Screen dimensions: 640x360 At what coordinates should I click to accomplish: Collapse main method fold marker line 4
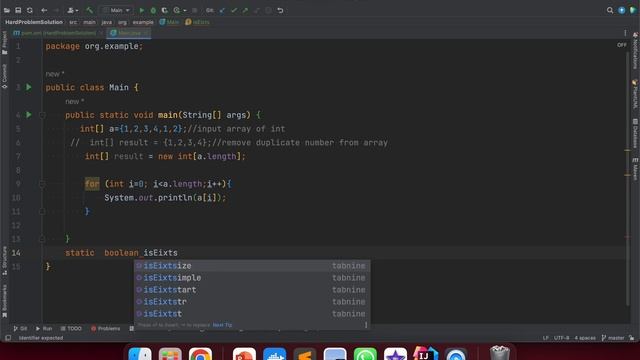pyautogui.click(x=42, y=115)
